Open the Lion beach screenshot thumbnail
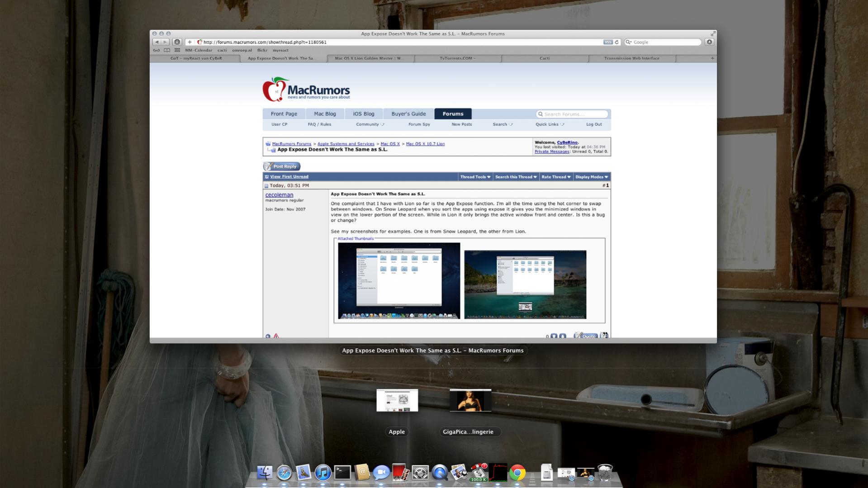The height and width of the screenshot is (488, 868). [x=525, y=284]
